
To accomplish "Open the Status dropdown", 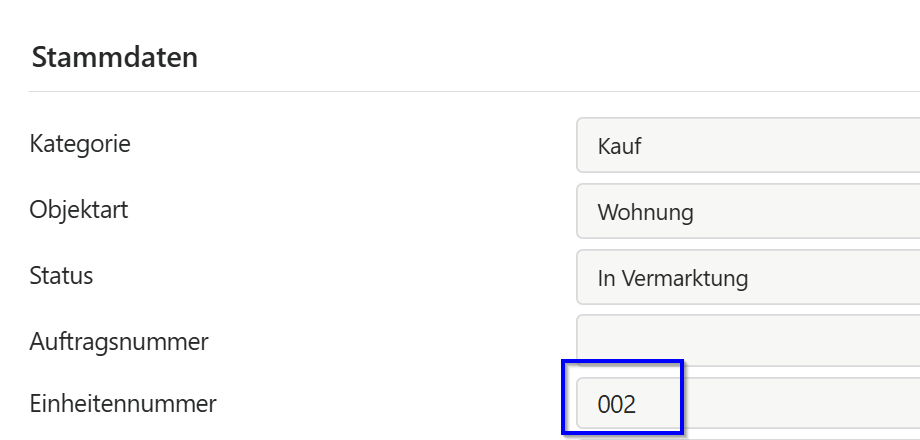I will [x=748, y=277].
